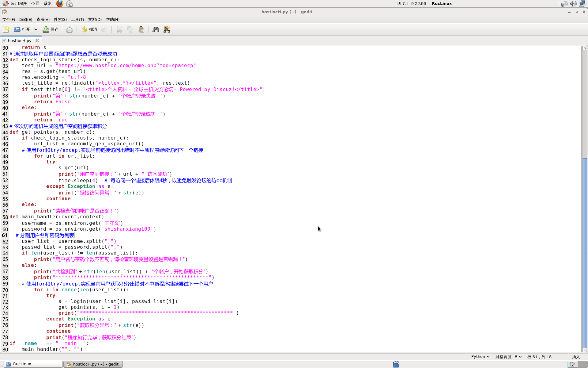Copy selection with copy icon

click(x=130, y=29)
